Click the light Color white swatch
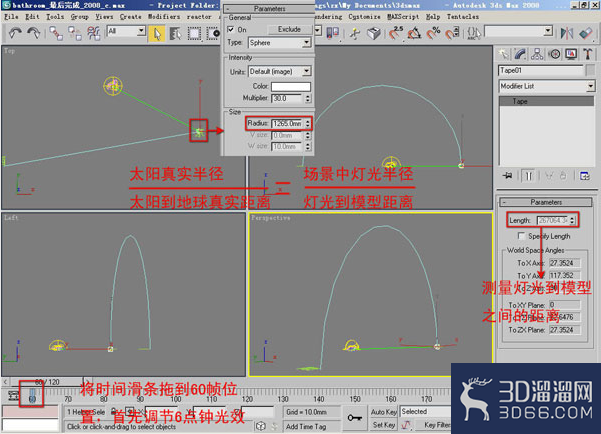 291,86
